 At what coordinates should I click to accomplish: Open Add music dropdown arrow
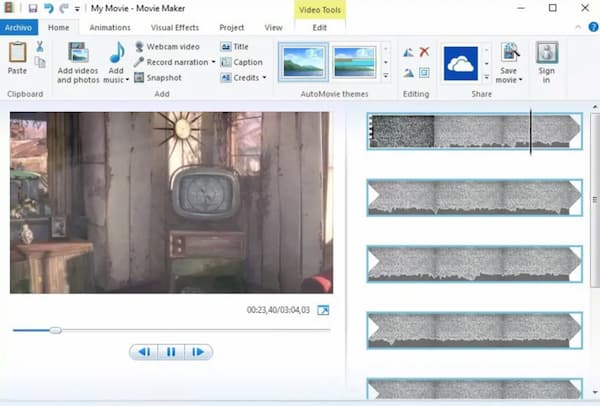tap(127, 80)
